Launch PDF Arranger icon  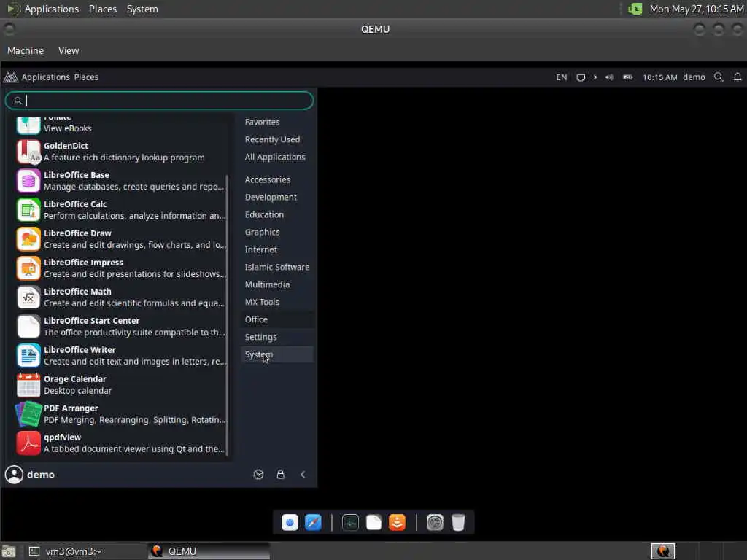coord(28,414)
